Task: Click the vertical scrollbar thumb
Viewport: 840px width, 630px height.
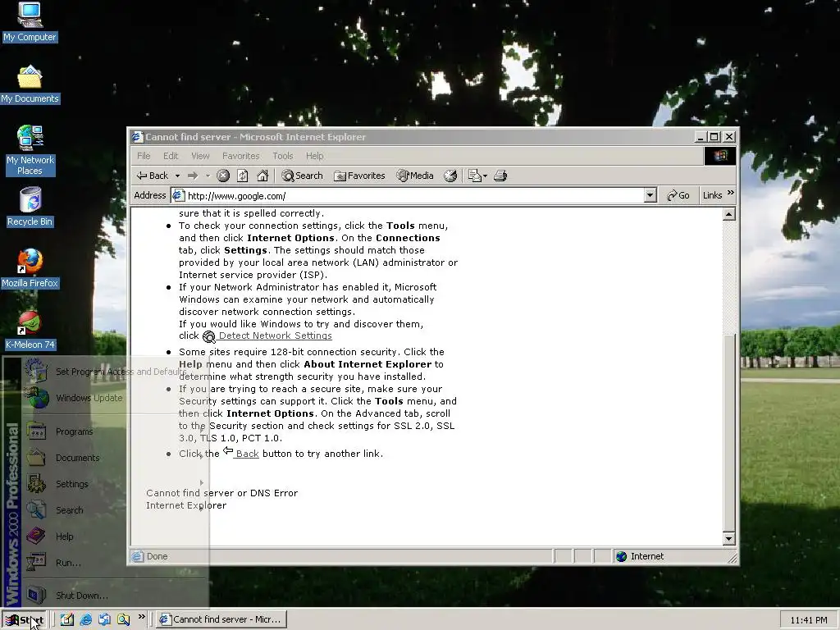Action: (x=728, y=433)
